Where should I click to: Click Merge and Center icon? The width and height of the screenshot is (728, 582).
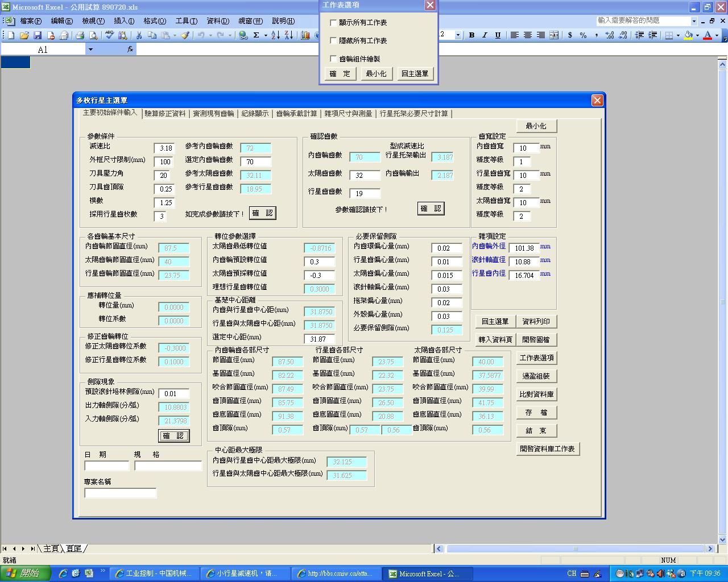[x=553, y=35]
